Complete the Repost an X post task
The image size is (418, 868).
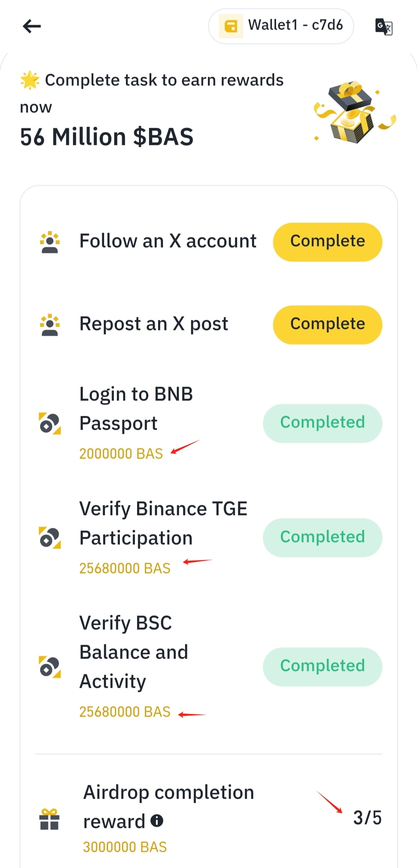coord(328,325)
